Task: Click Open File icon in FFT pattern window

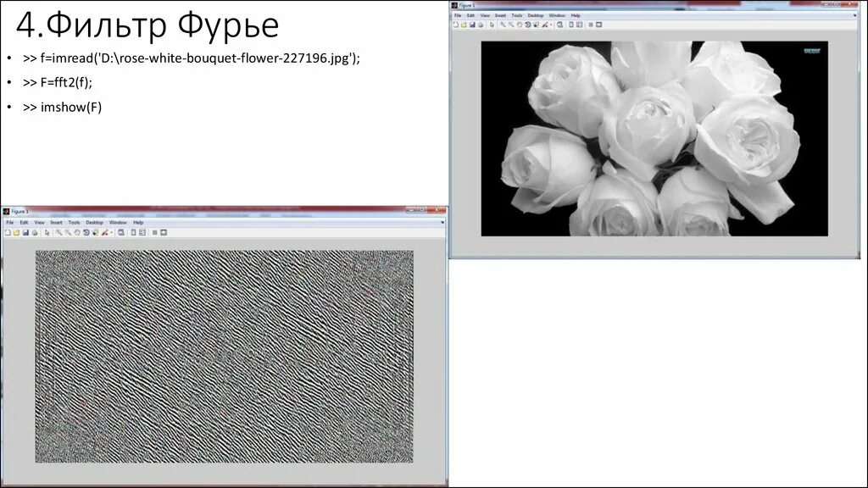Action: click(16, 232)
